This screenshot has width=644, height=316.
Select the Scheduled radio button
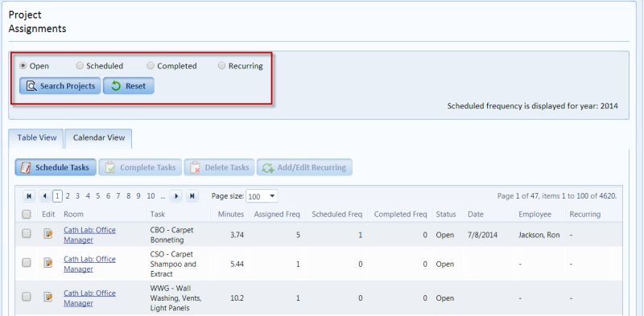point(80,66)
